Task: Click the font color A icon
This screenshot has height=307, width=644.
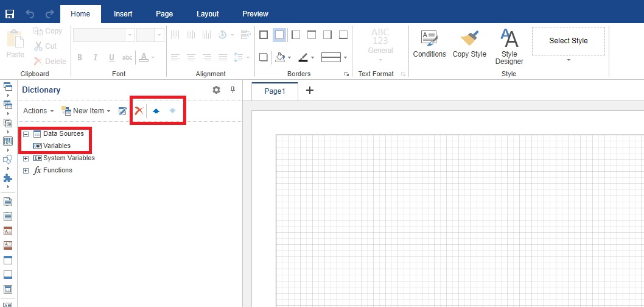Action: pyautogui.click(x=143, y=57)
